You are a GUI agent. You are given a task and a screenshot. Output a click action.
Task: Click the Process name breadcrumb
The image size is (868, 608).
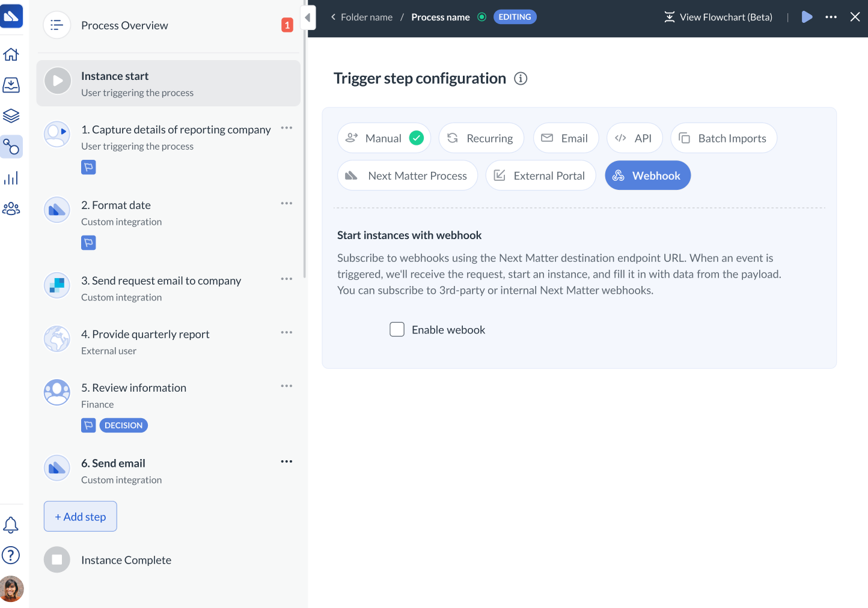441,17
